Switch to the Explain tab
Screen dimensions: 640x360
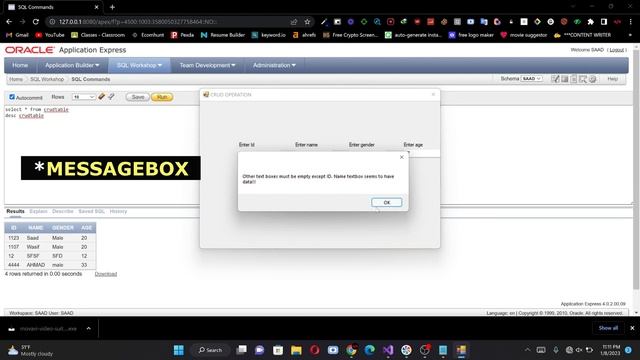38,211
